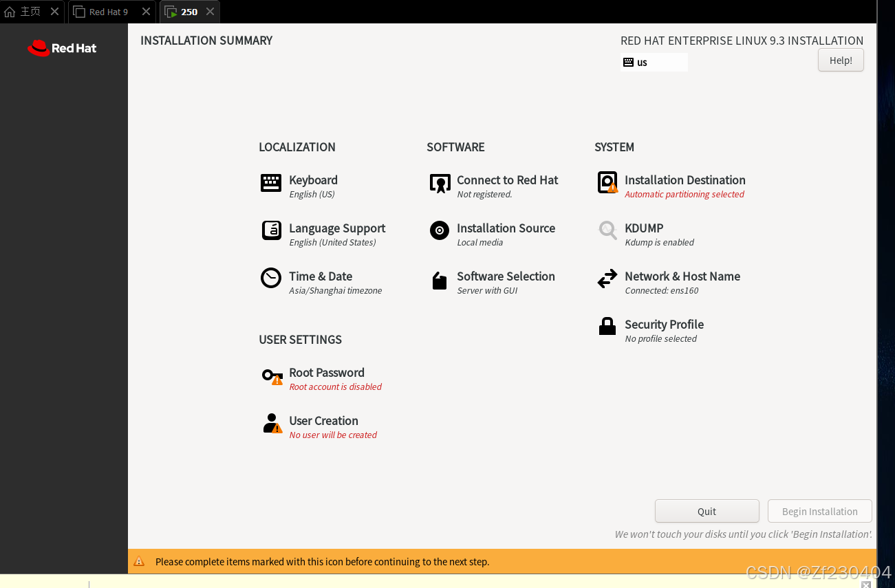
Task: Open Root Password
Action: [x=327, y=373]
